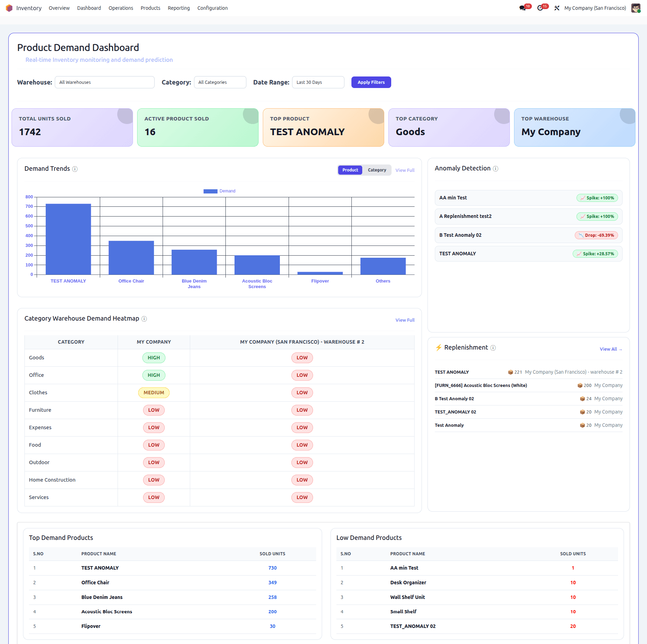647x644 pixels.
Task: Open the Dashboard menu
Action: (x=89, y=8)
